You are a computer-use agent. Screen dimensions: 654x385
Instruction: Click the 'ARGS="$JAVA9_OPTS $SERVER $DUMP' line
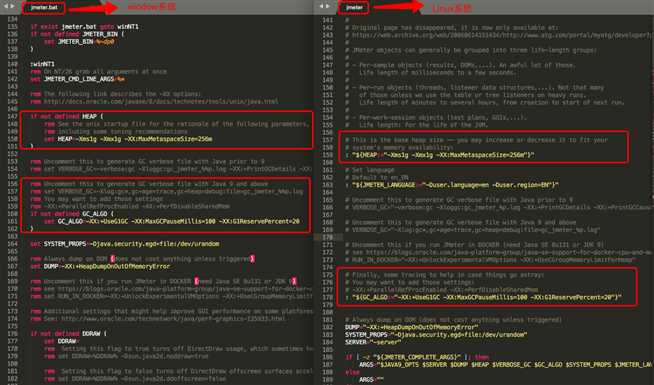point(505,365)
